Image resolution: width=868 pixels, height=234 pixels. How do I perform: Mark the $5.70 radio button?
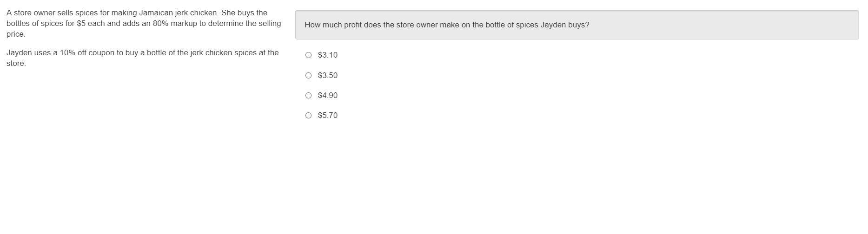click(x=308, y=116)
